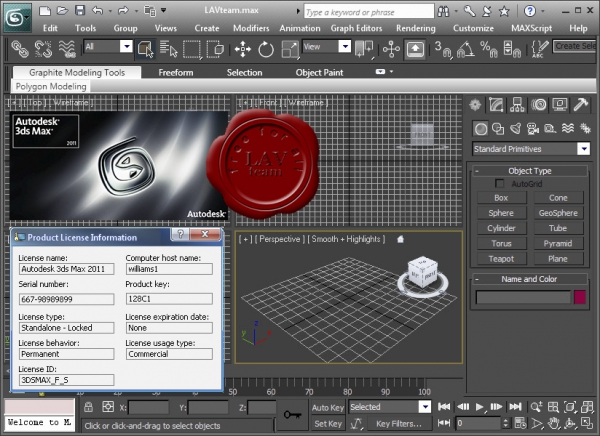The width and height of the screenshot is (600, 436).
Task: Open the Rendering menu
Action: coord(416,28)
